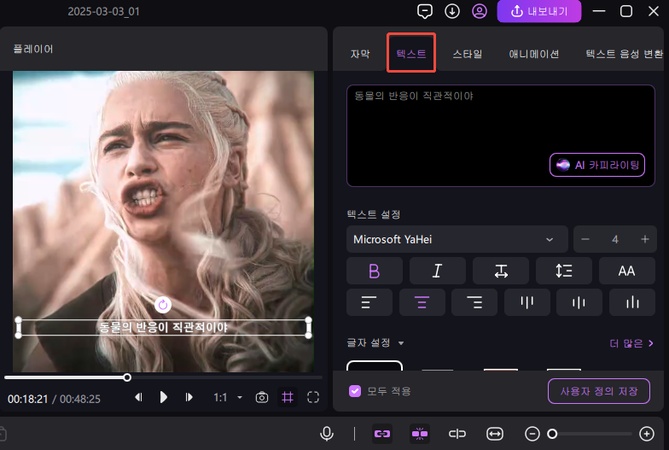Open line spacing setting icon

click(564, 271)
